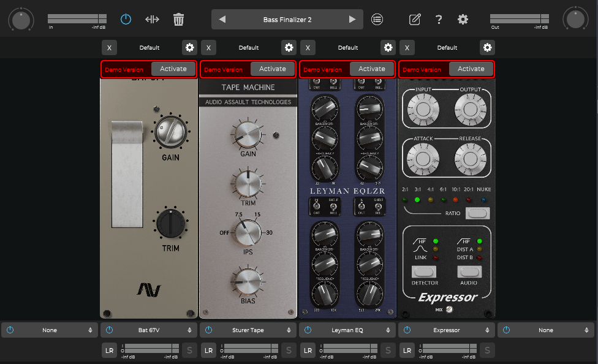Open the preset list menu icon
The image size is (598, 364).
click(377, 19)
